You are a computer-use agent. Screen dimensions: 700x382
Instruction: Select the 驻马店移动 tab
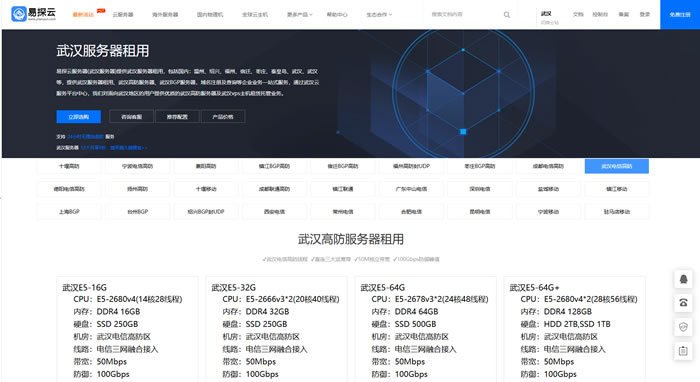tap(617, 212)
